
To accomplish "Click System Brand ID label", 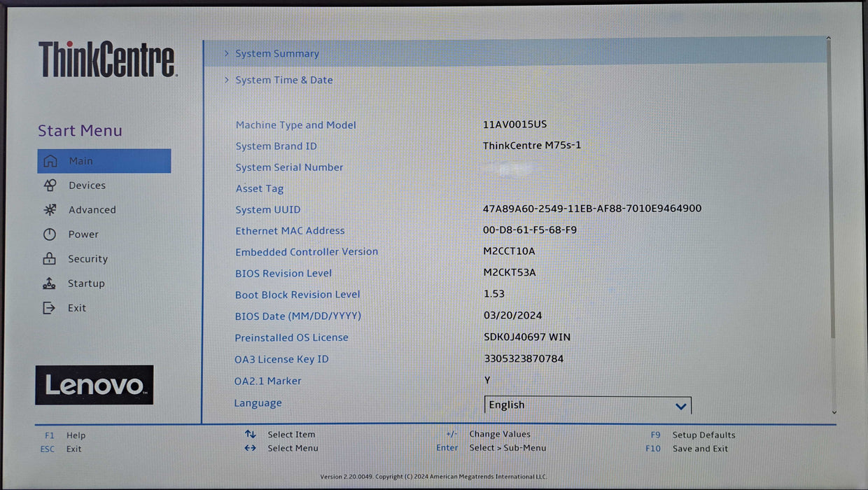I will [276, 146].
